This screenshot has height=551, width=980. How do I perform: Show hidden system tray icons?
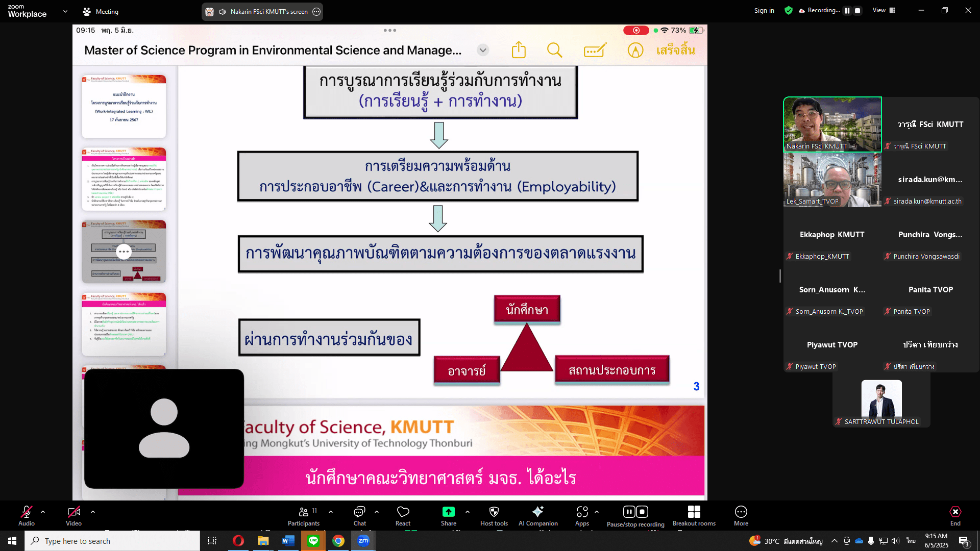pyautogui.click(x=835, y=541)
